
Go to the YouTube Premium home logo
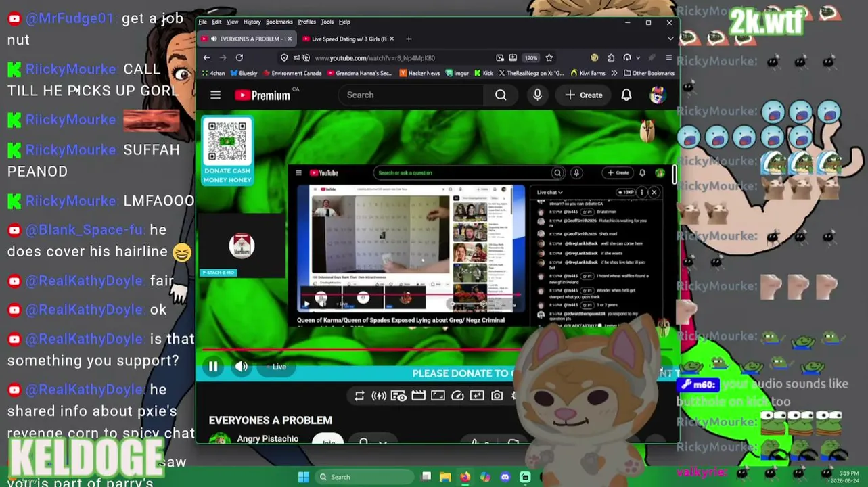(x=262, y=95)
